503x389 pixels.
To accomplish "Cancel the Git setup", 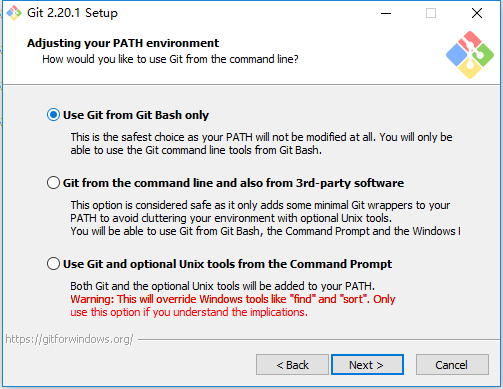I will (x=452, y=365).
